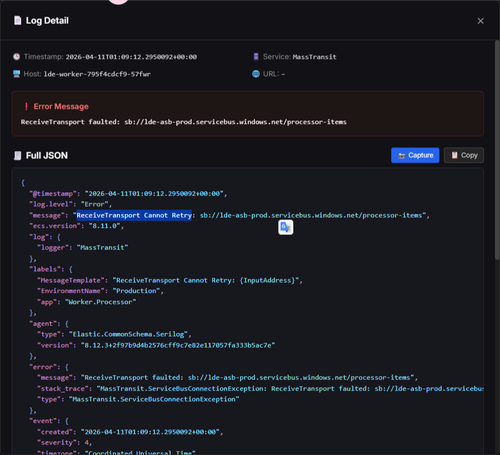This screenshot has width=500, height=455.
Task: Click the agent "version" hash line
Action: 156,345
